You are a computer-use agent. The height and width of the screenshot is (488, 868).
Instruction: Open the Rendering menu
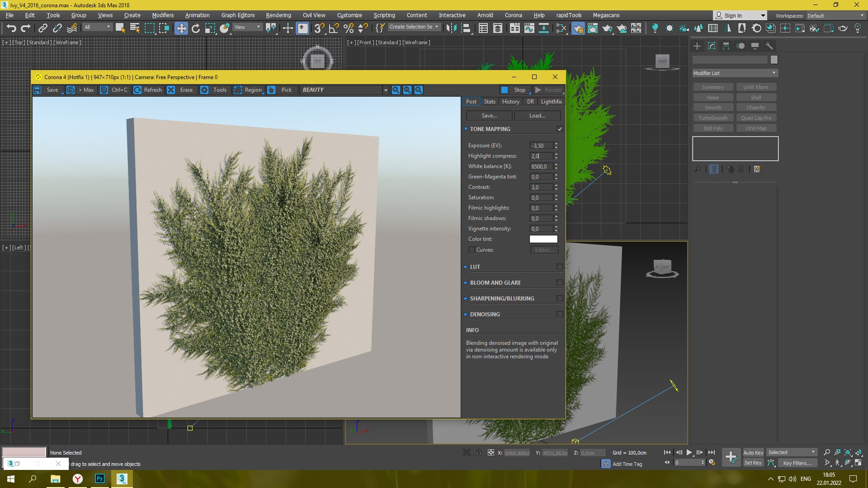(278, 15)
